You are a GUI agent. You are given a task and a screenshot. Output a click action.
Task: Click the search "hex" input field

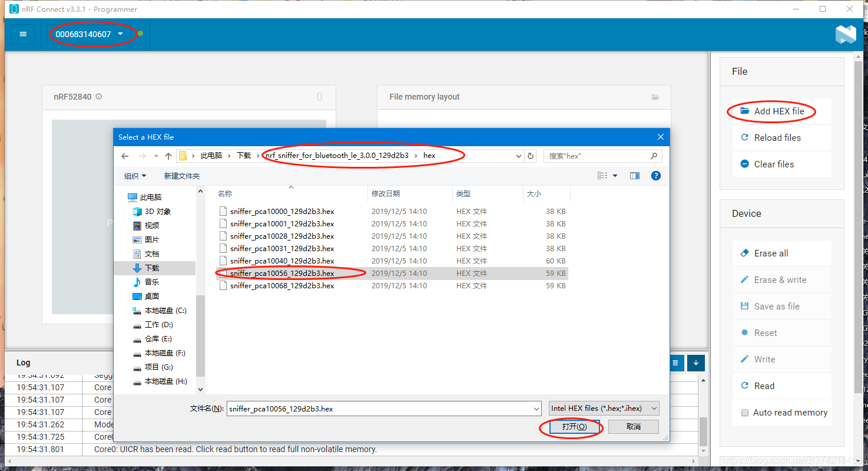pyautogui.click(x=602, y=156)
